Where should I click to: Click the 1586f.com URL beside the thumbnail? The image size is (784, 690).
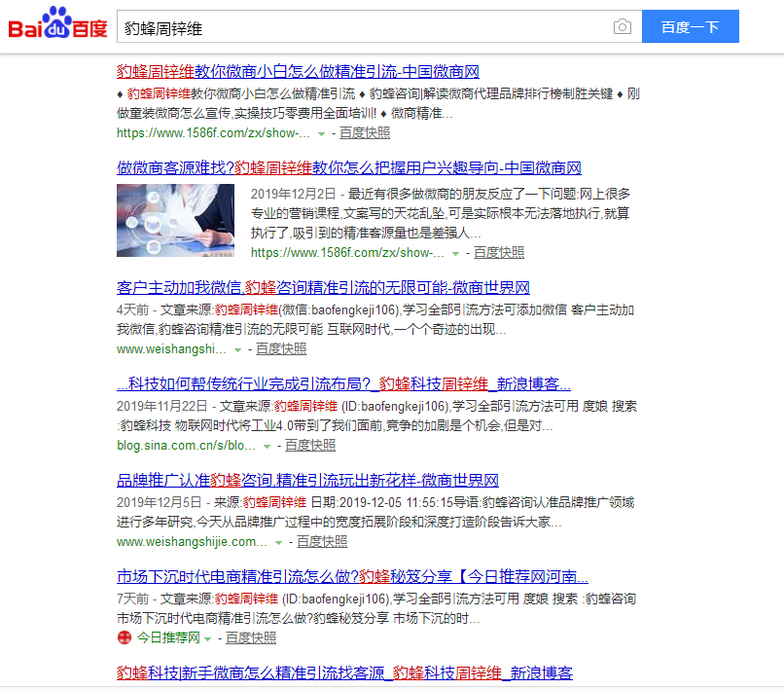347,253
